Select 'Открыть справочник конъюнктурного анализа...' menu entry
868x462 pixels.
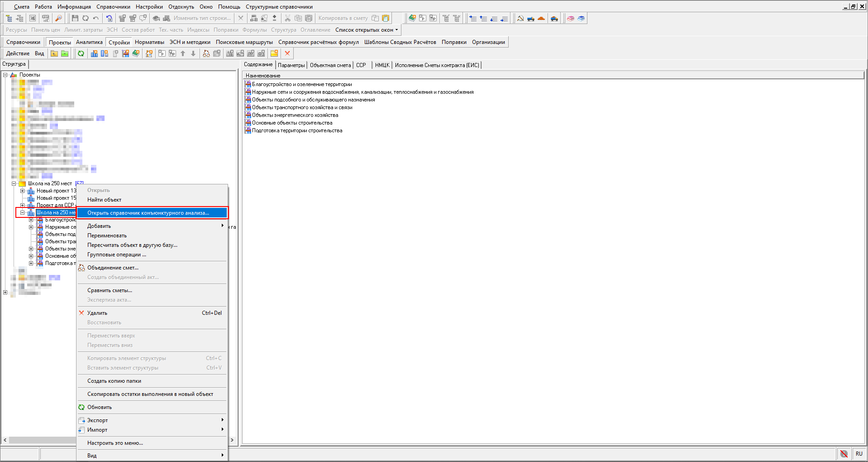coord(148,213)
